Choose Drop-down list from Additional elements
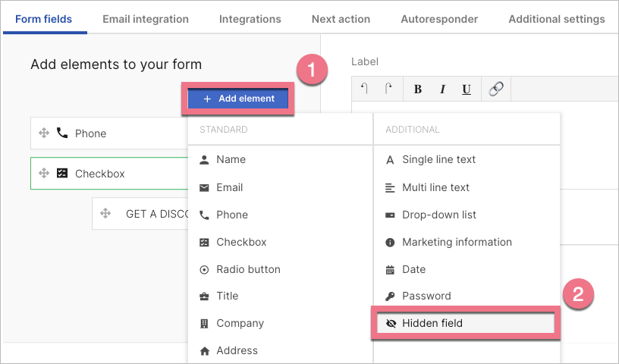619x364 pixels. (x=438, y=215)
